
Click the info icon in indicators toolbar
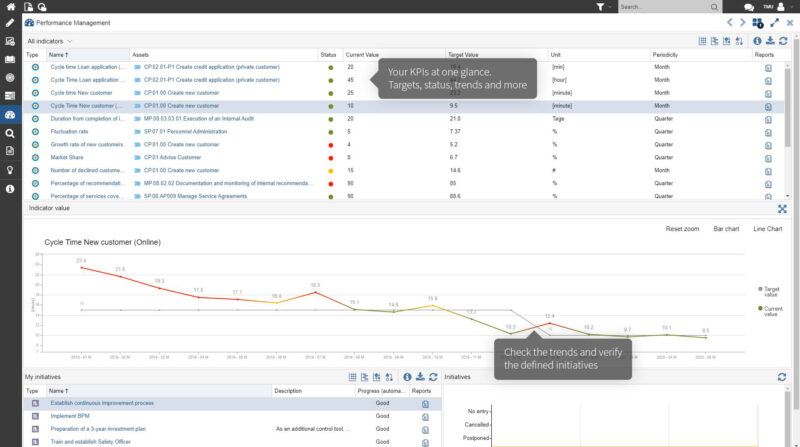coord(756,41)
